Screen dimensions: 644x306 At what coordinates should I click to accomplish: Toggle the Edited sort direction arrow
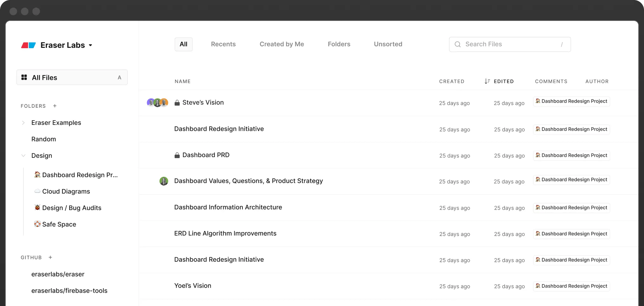(x=487, y=81)
